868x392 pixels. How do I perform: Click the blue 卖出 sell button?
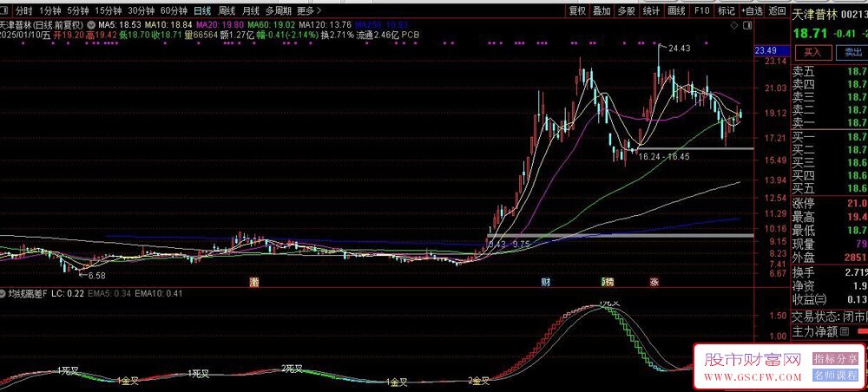pos(853,52)
